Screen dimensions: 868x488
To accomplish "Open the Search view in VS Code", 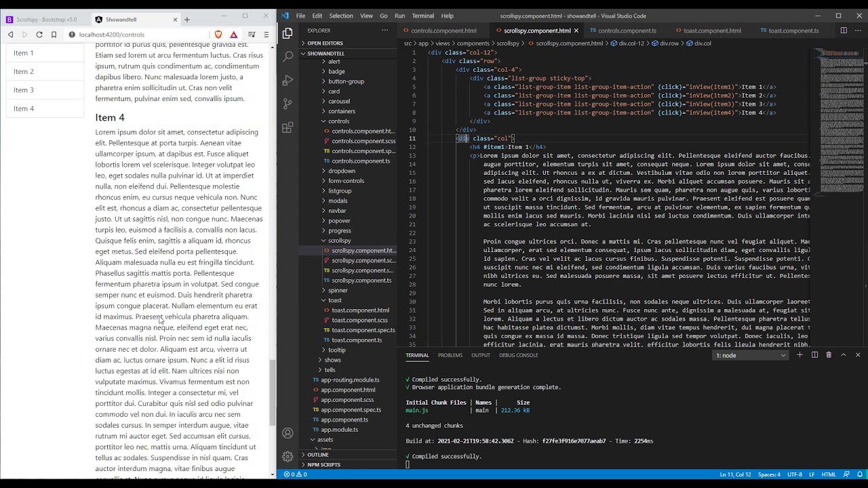I will (x=288, y=56).
